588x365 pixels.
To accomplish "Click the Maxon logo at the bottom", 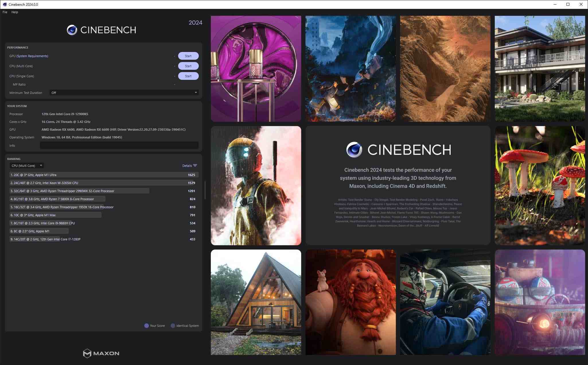I will point(101,353).
